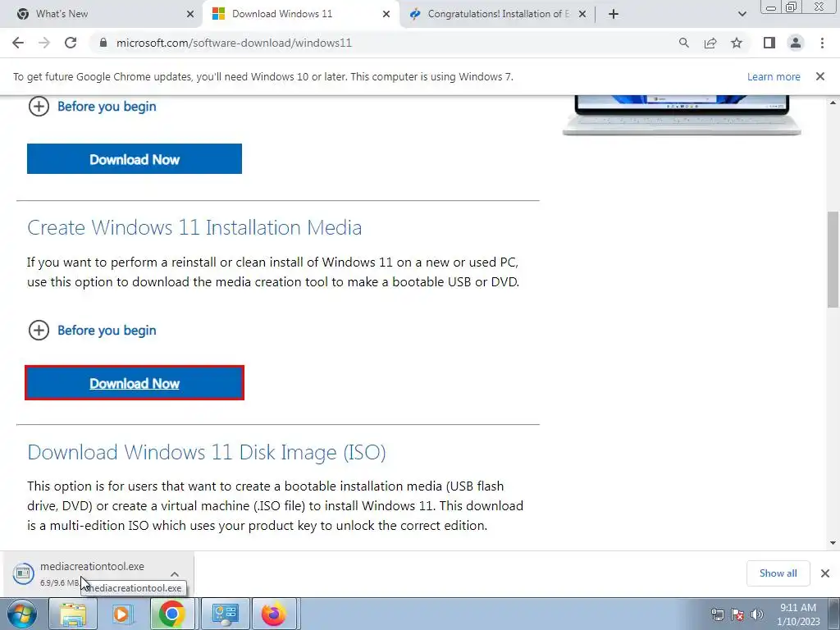
Task: Open Chrome three-dot menu
Action: 822,43
